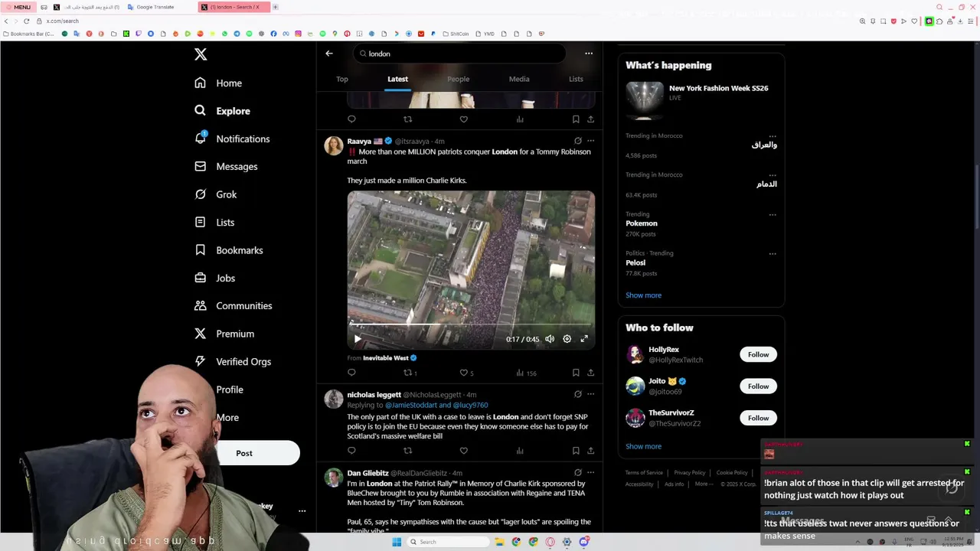The width and height of the screenshot is (980, 551).
Task: Follow TheSurvivorZ
Action: 758,418
